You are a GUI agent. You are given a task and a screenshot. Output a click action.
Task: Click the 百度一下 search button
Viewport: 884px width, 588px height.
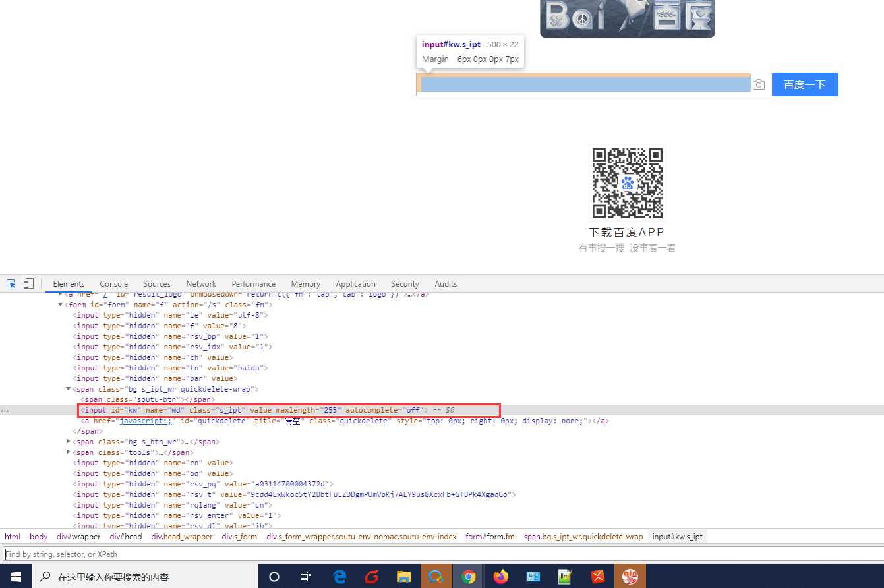805,84
